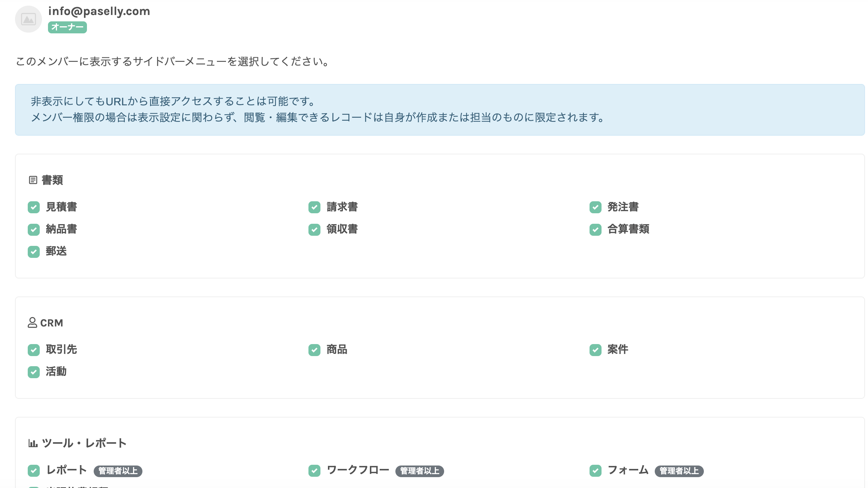Image resolution: width=868 pixels, height=488 pixels.
Task: Uncheck the 商品 checkbox
Action: point(314,350)
